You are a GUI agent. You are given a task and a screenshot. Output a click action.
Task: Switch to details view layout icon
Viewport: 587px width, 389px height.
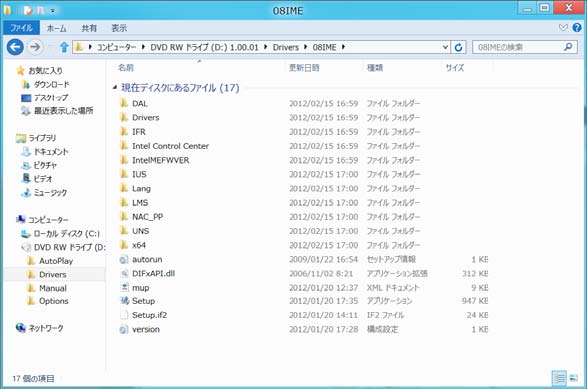click(x=559, y=378)
